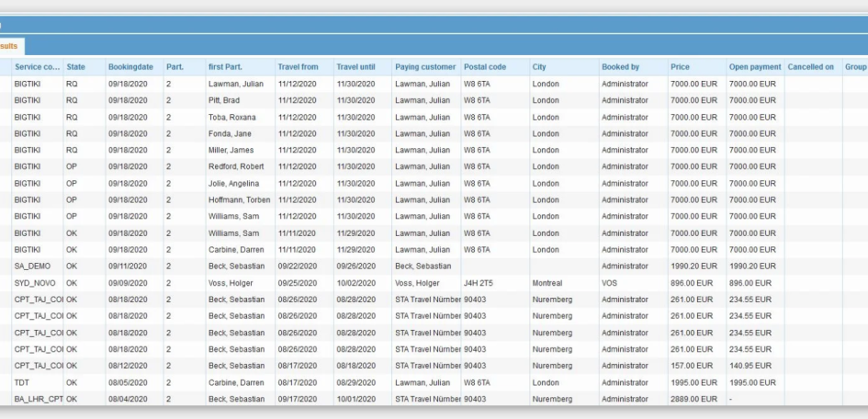Sort table by State column header
The image size is (868, 419).
click(76, 67)
